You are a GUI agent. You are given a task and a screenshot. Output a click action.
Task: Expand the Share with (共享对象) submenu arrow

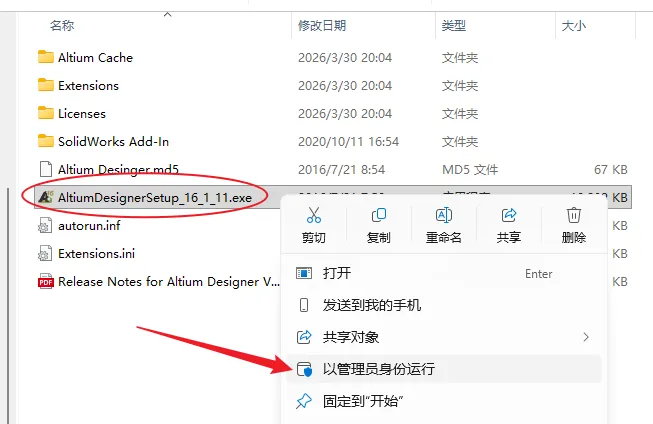586,337
